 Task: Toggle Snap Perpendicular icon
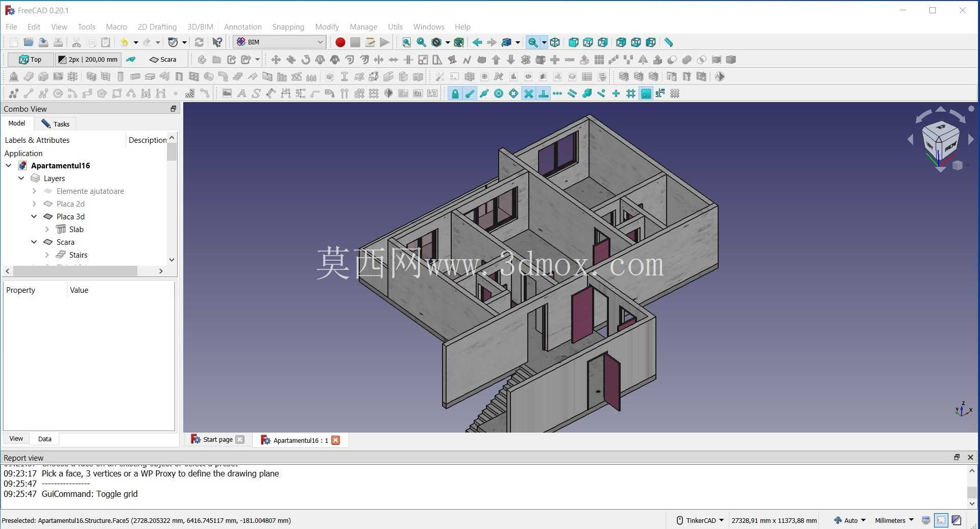(x=544, y=93)
